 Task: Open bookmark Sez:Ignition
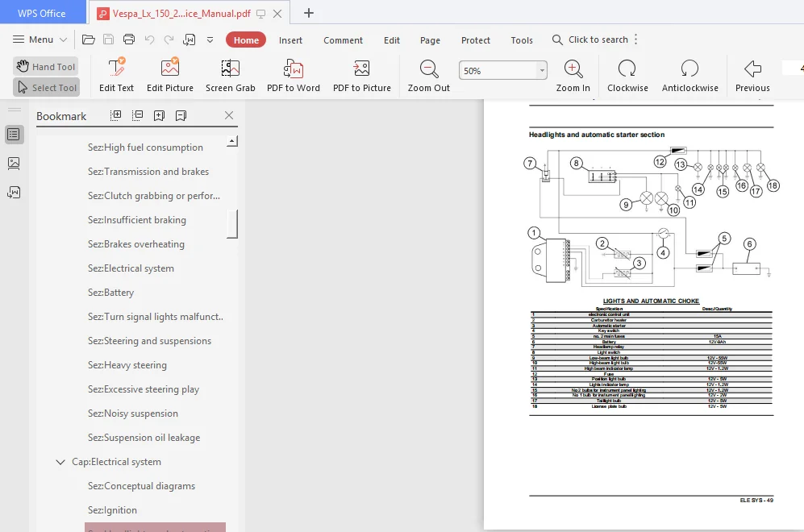pyautogui.click(x=112, y=510)
